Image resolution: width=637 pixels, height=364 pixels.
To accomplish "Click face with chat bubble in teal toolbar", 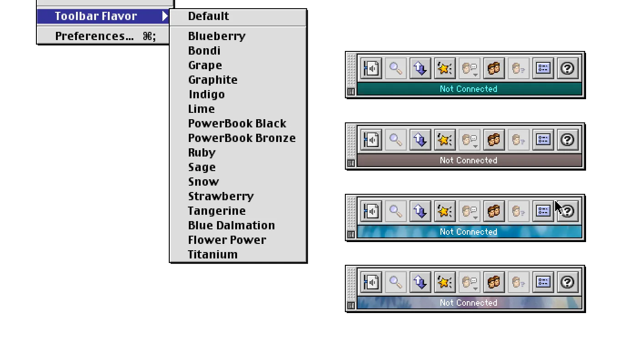I will [470, 69].
